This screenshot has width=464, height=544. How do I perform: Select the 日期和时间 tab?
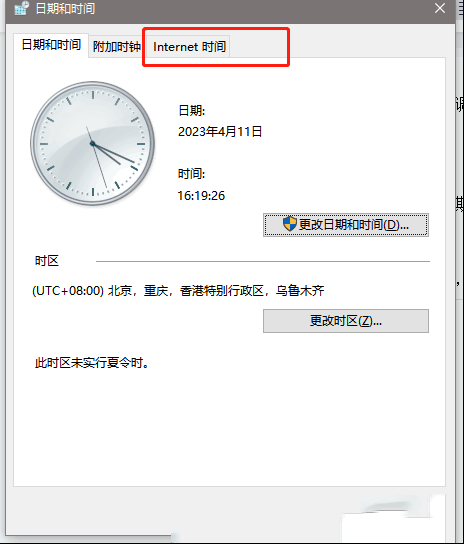(51, 45)
